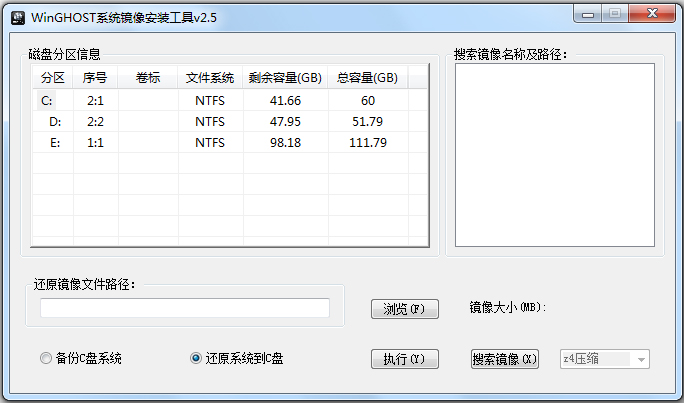Sort by the 分区 column header
Viewport: 684px width, 403px height.
click(53, 78)
